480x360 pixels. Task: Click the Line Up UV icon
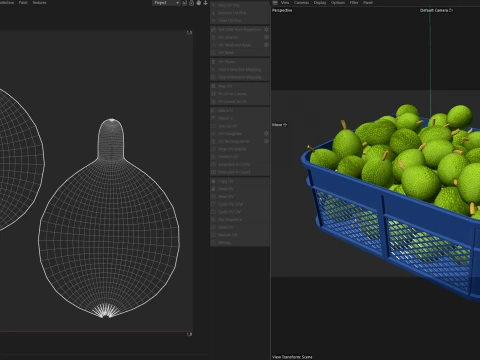[214, 126]
